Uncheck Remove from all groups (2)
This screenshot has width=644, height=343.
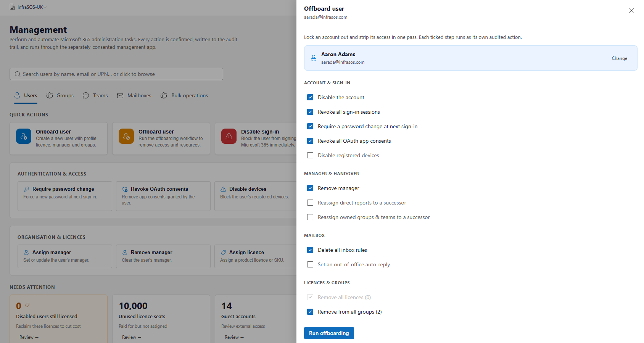pos(310,312)
